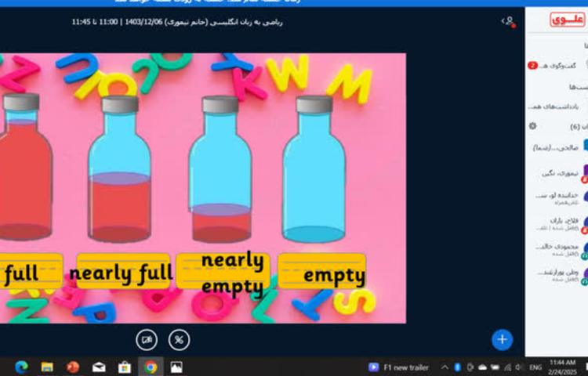The height and width of the screenshot is (376, 588).
Task: Expand the hidden system tray icons chevron
Action: (x=445, y=367)
